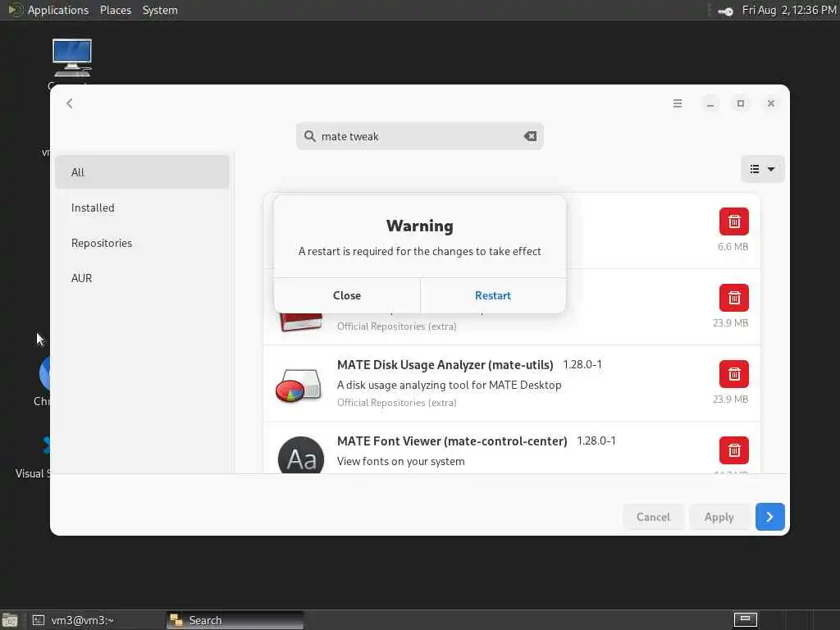Open the list view sort dropdown
The height and width of the screenshot is (630, 840).
tap(762, 169)
